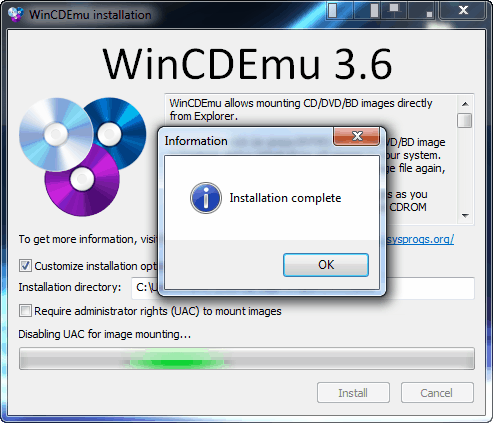Click the WinCDEmu app icon in title bar

(15, 14)
